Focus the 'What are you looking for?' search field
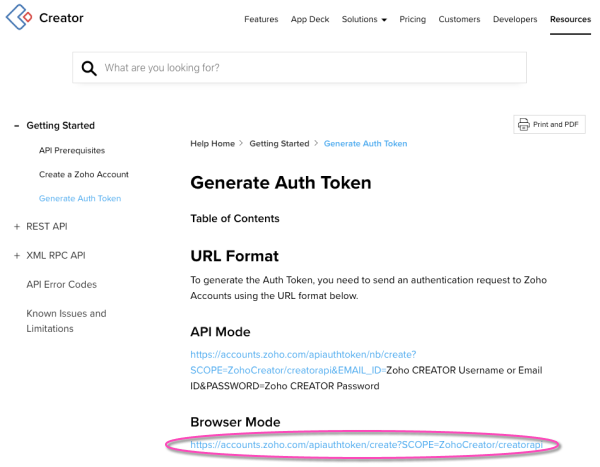Viewport: 600px width, 467px height. pyautogui.click(x=310, y=68)
